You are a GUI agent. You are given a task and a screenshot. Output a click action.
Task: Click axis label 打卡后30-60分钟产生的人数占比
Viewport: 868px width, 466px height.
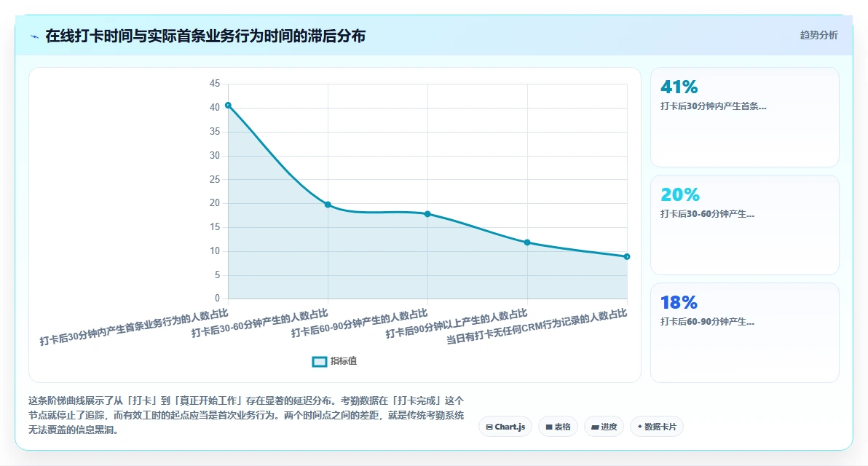260,324
